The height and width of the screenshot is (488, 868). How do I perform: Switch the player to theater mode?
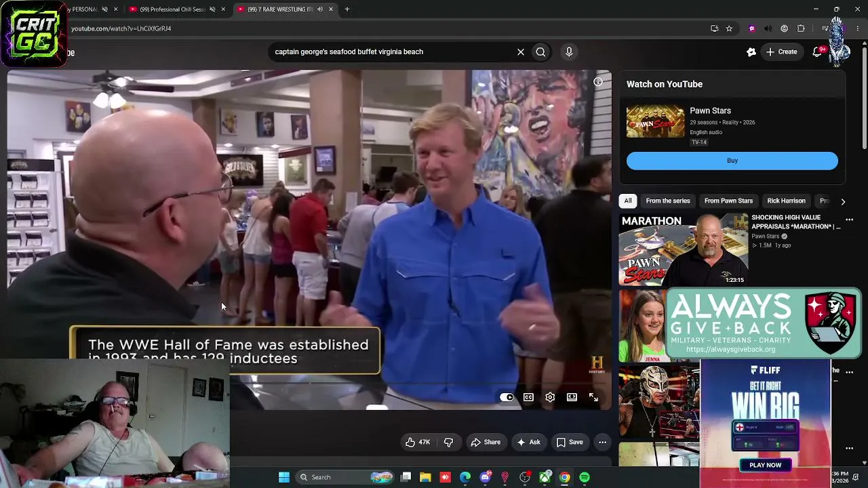click(x=572, y=397)
